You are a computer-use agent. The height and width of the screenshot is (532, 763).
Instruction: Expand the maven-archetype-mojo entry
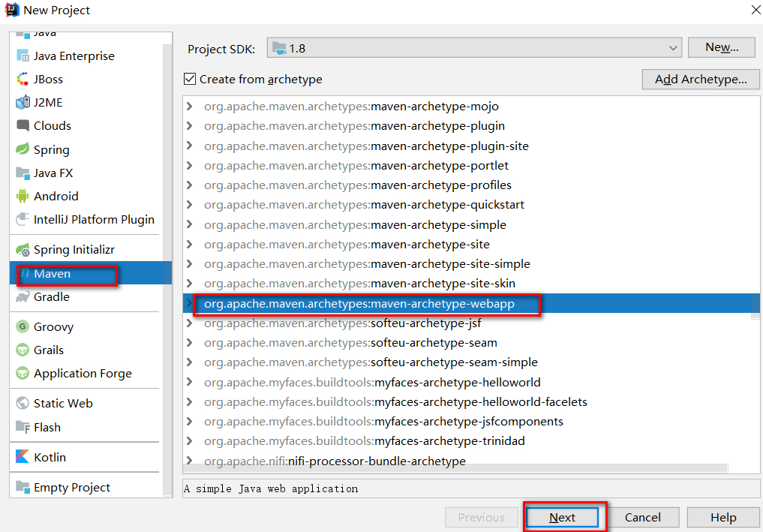(x=190, y=106)
